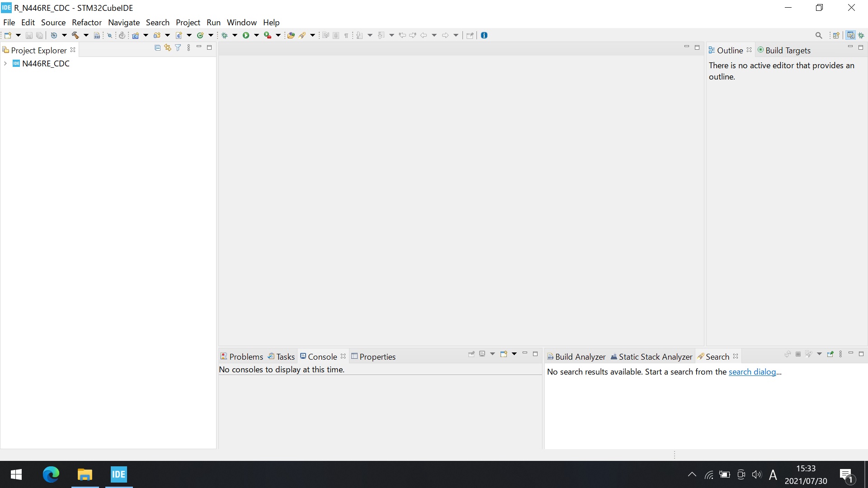The height and width of the screenshot is (488, 868).
Task: Click the new C class green icon
Action: 200,35
